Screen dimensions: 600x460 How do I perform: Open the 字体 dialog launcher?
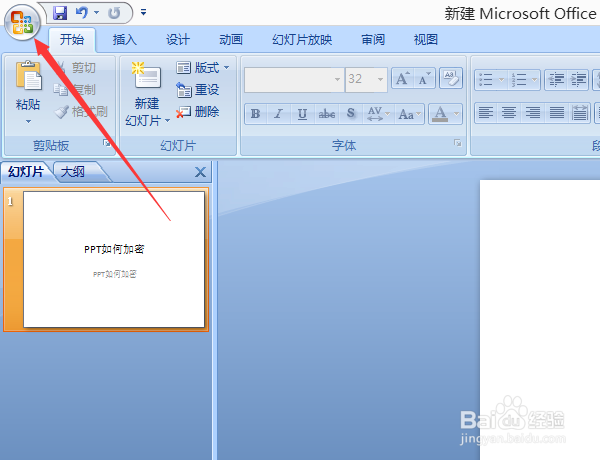(x=458, y=143)
